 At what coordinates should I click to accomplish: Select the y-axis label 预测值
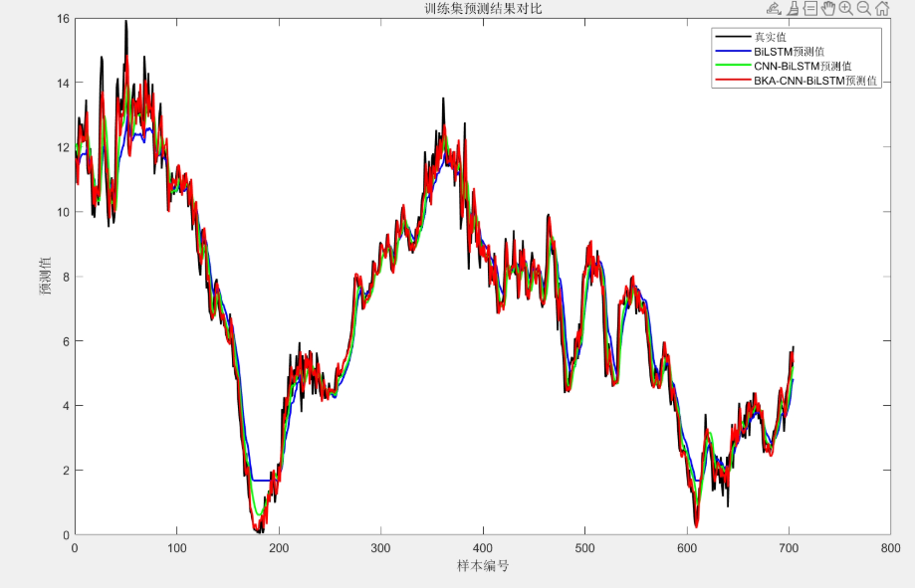click(46, 276)
